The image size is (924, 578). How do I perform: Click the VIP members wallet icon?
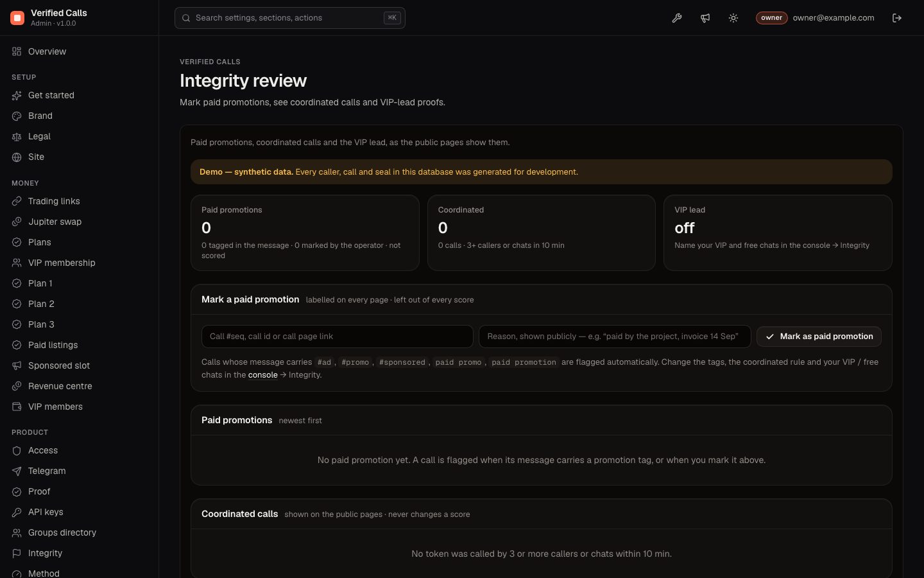[17, 407]
